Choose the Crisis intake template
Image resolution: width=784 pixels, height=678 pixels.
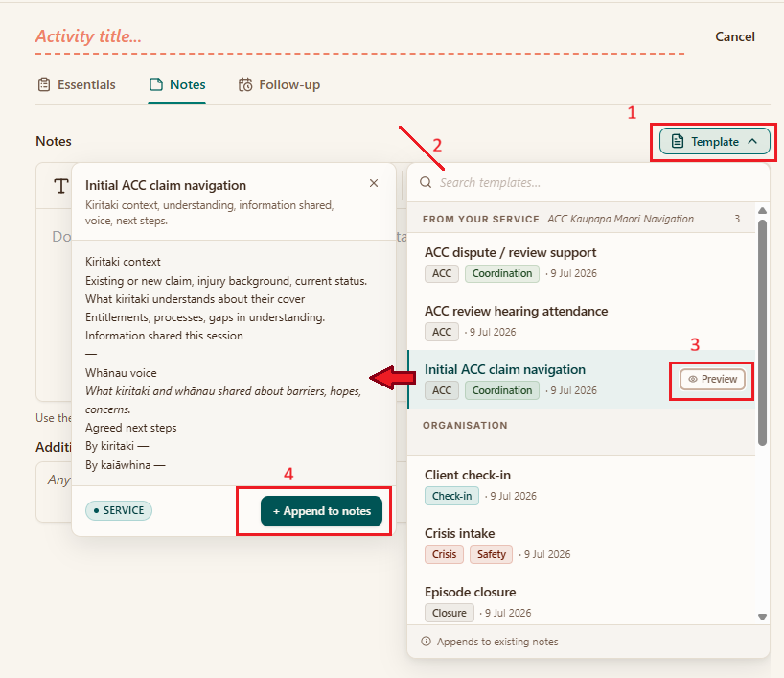tap(581, 544)
